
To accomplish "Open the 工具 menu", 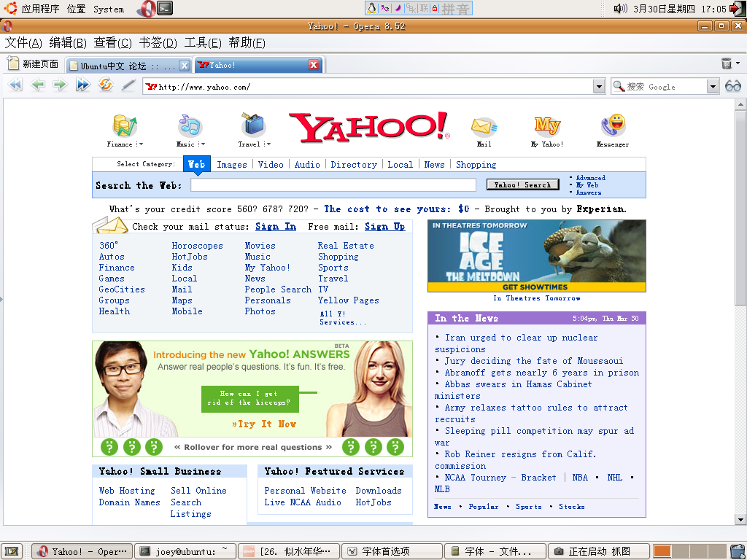I will click(x=203, y=43).
